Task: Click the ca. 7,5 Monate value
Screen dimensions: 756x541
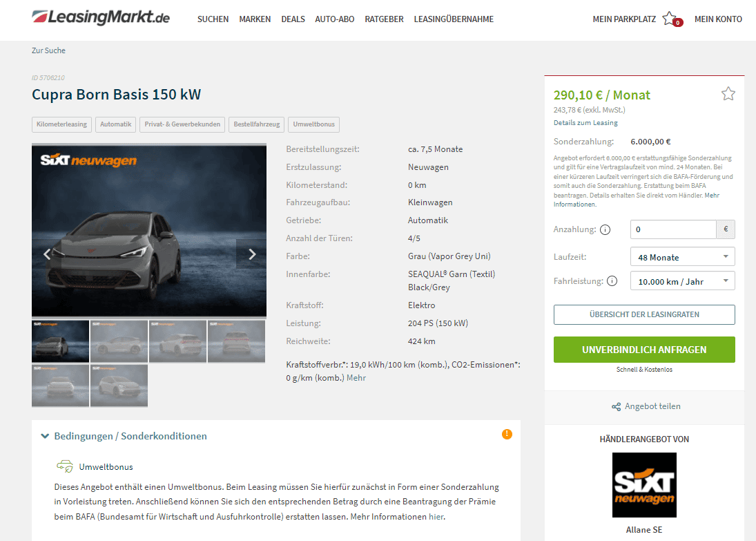Action: pos(436,149)
